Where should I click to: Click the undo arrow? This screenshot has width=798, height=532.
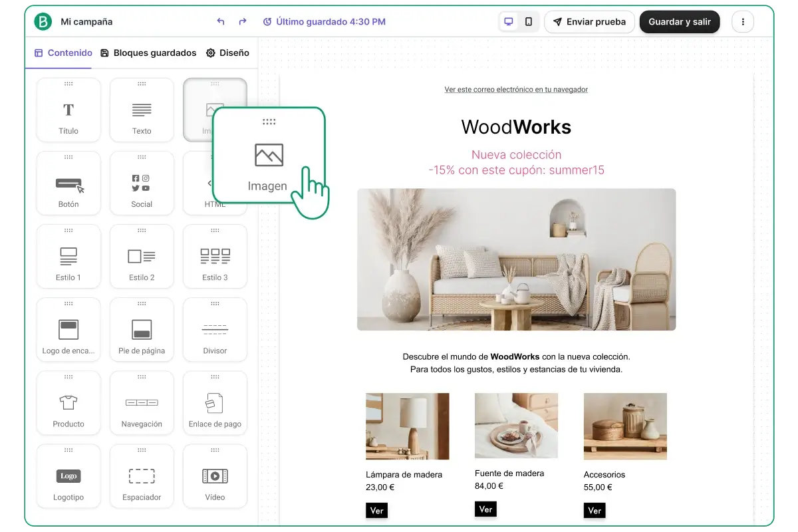[x=221, y=22]
